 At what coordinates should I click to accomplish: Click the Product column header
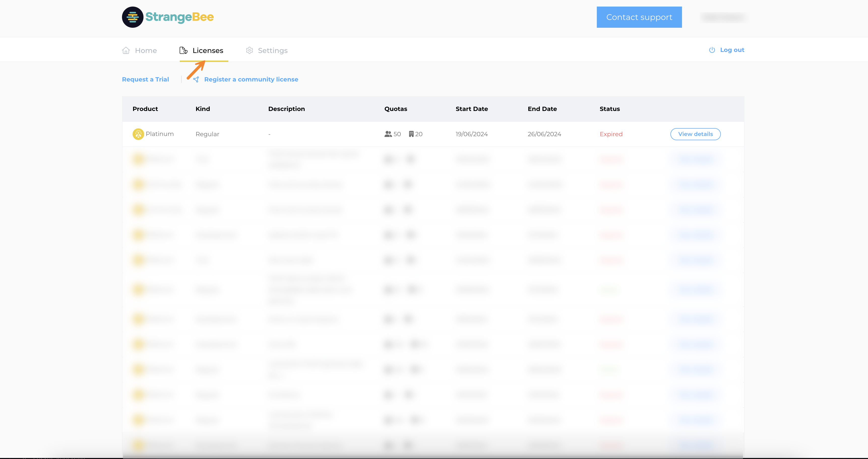(x=145, y=109)
